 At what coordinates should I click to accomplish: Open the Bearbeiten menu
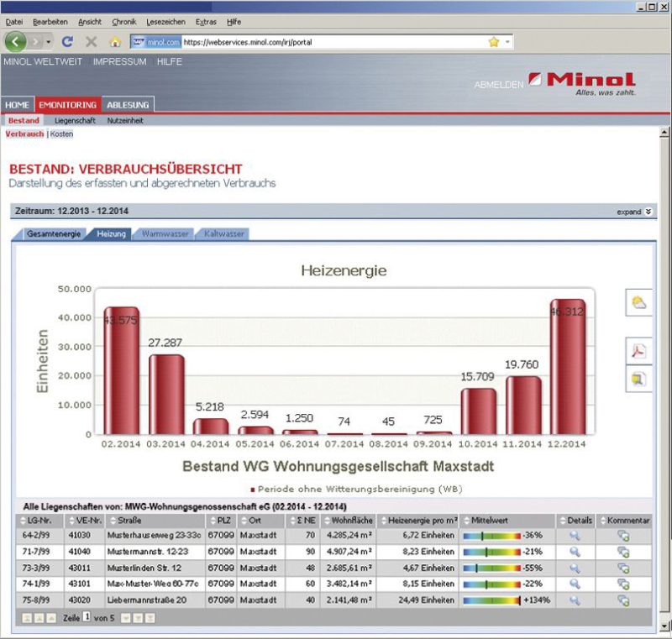(50, 22)
